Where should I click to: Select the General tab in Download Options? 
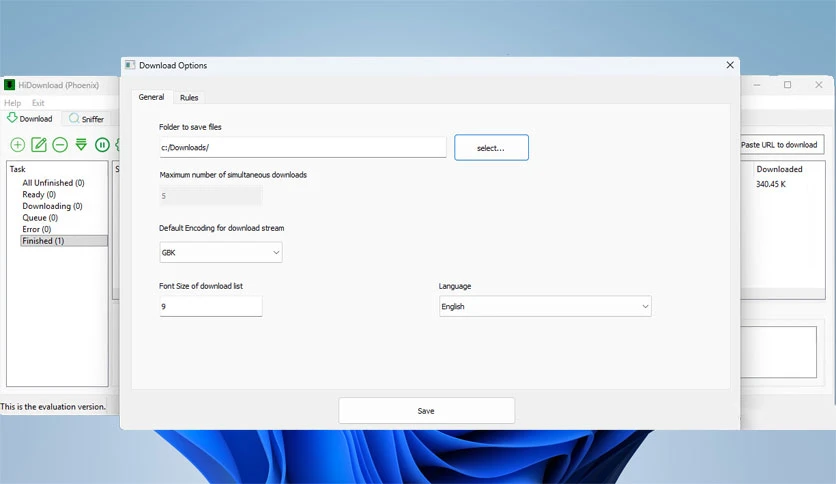151,97
